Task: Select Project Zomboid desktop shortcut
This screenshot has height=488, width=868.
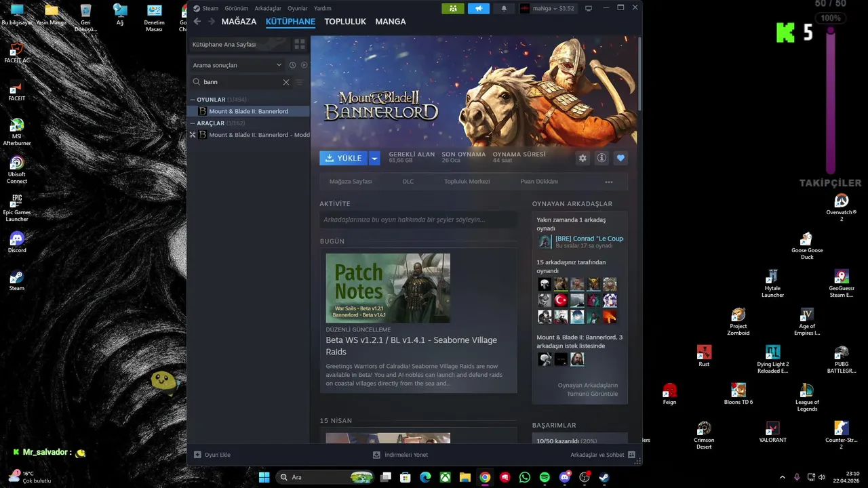Action: pos(738,321)
